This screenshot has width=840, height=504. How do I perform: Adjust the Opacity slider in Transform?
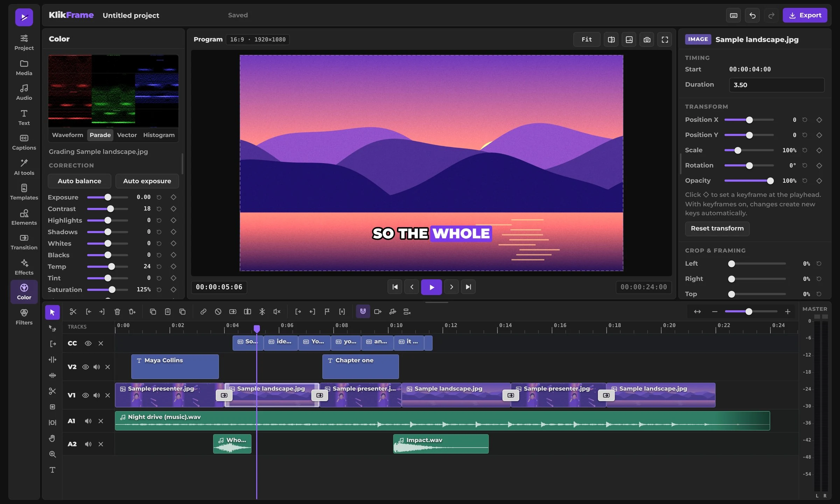coord(749,181)
